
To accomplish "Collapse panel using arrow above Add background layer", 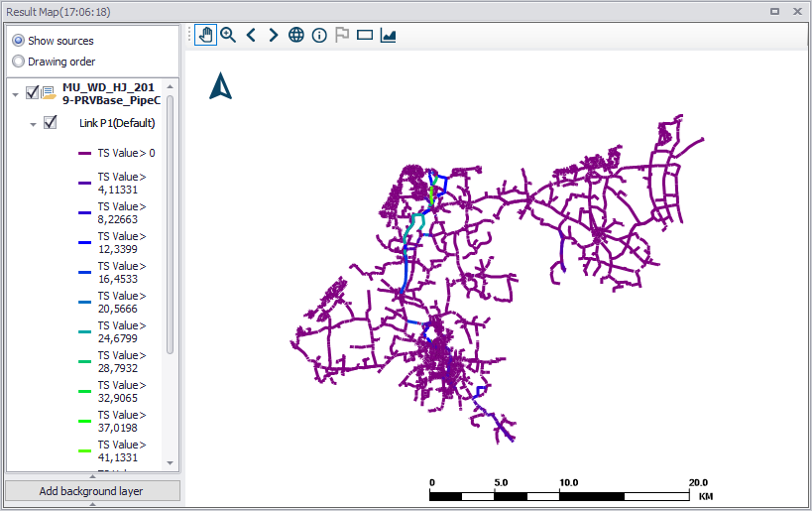I will pyautogui.click(x=92, y=476).
